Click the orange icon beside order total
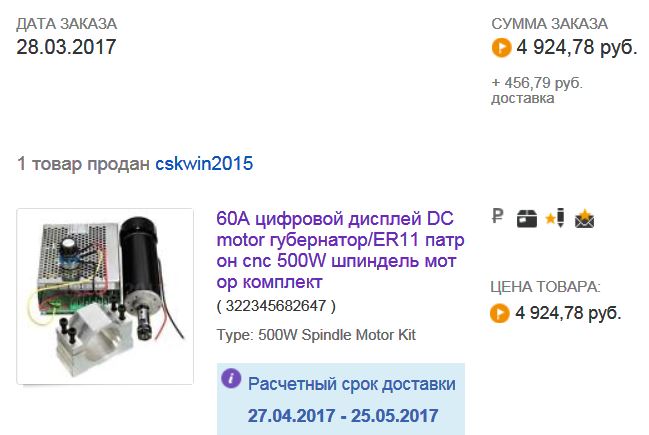The height and width of the screenshot is (435, 649). [x=501, y=47]
